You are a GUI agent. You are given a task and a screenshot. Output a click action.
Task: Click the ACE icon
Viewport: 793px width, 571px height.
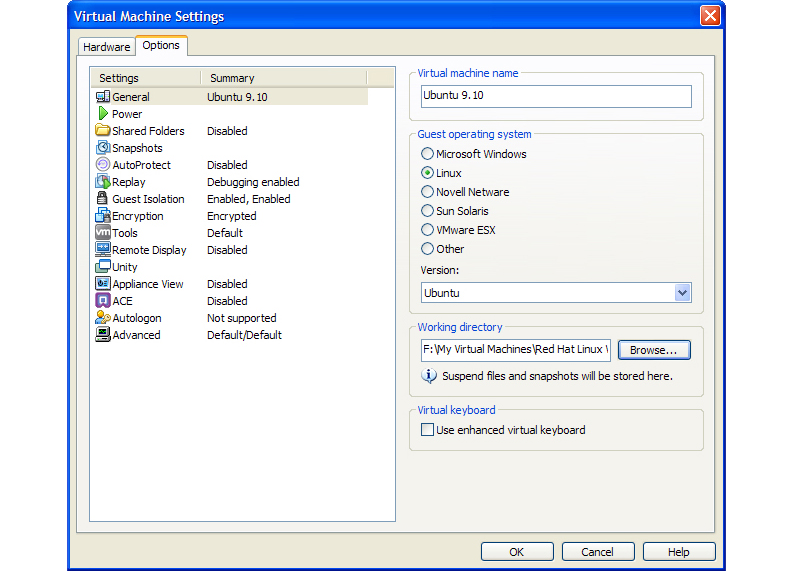coord(103,300)
